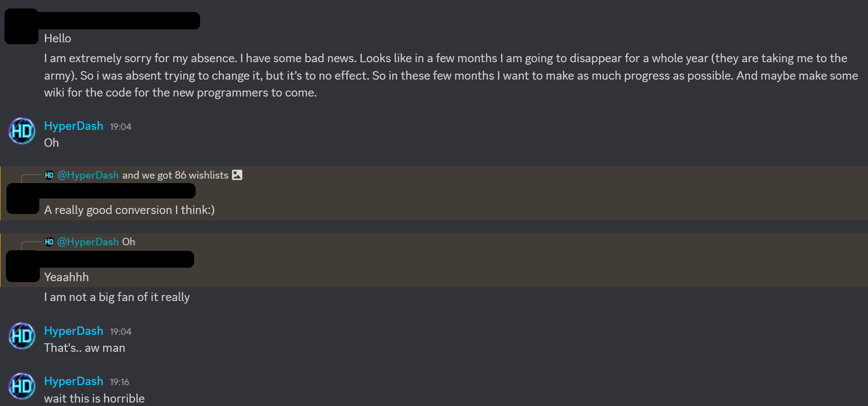Viewport: 868px width, 406px height.
Task: Click the @HyperDash mention in the 'Oh' reply preview
Action: (89, 242)
